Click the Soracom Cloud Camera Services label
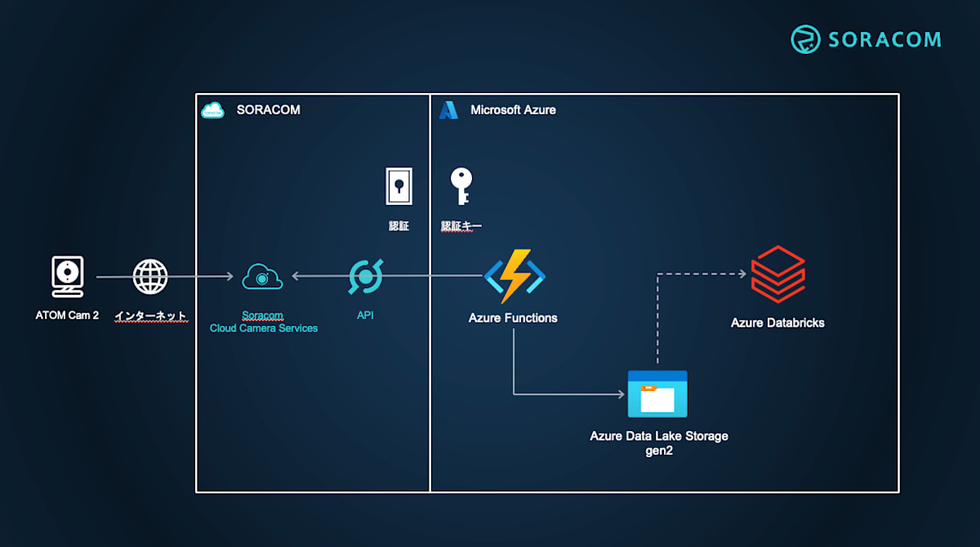 [263, 322]
